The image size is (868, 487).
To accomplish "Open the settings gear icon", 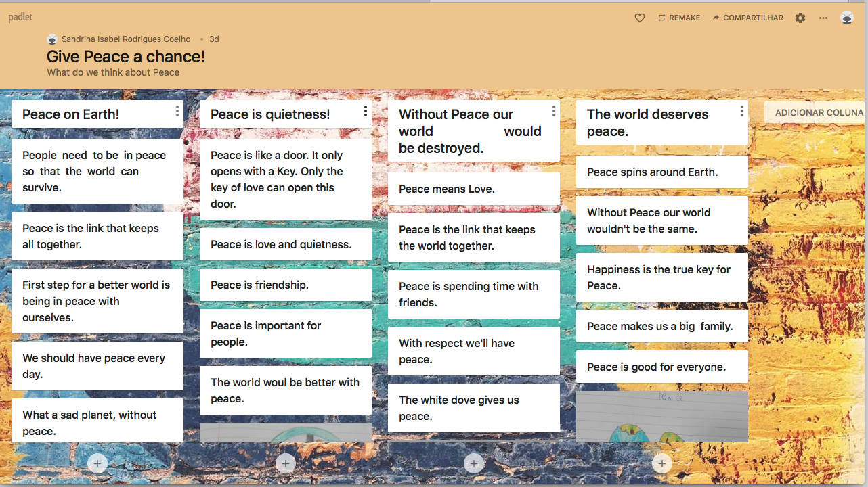I will tap(800, 18).
